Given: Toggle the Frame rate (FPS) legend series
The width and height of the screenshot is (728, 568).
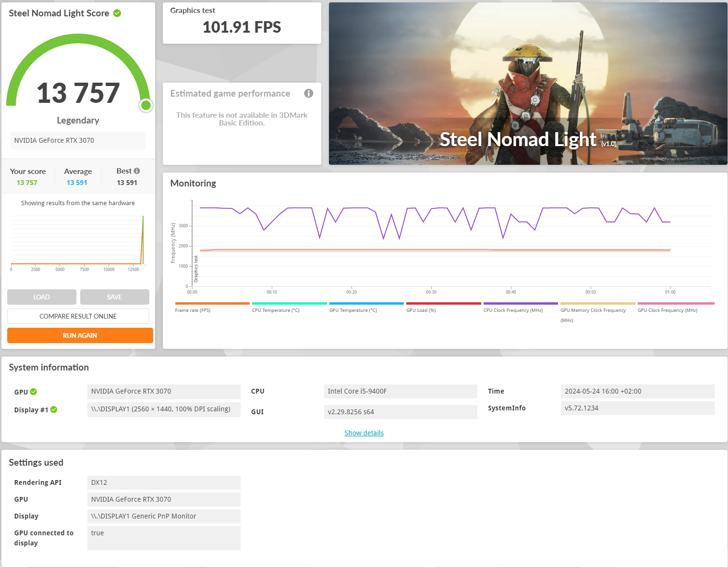Looking at the screenshot, I should click(x=212, y=308).
